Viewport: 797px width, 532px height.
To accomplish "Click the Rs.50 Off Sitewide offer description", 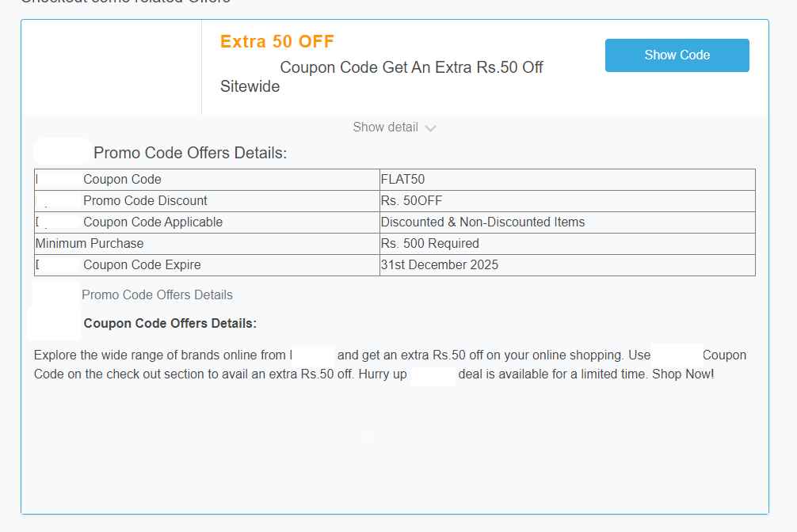I will tap(382, 77).
